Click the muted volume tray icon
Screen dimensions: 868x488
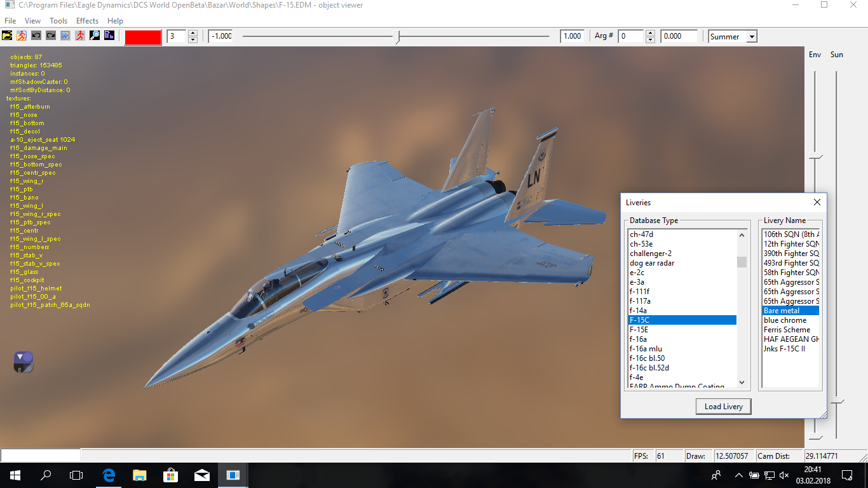(x=784, y=475)
